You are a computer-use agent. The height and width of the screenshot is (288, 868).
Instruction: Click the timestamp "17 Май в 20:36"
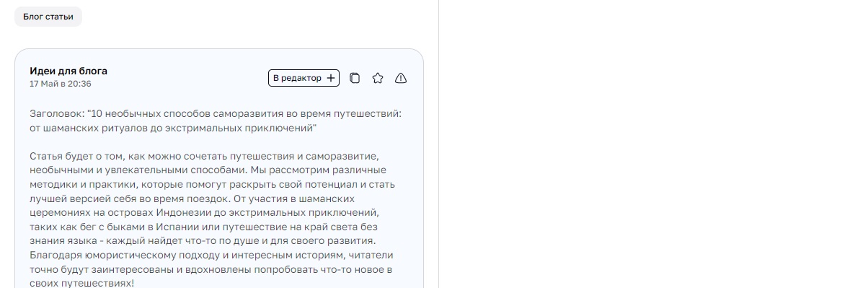(61, 84)
